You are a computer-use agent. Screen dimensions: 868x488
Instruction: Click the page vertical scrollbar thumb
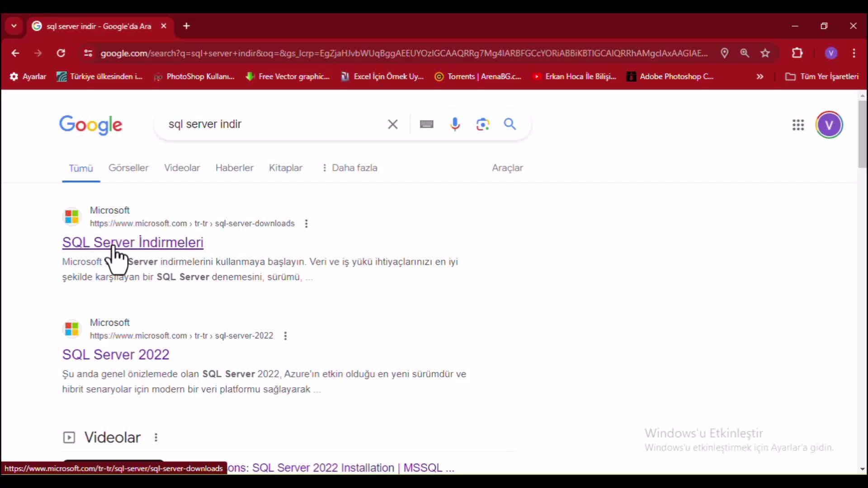pos(862,134)
